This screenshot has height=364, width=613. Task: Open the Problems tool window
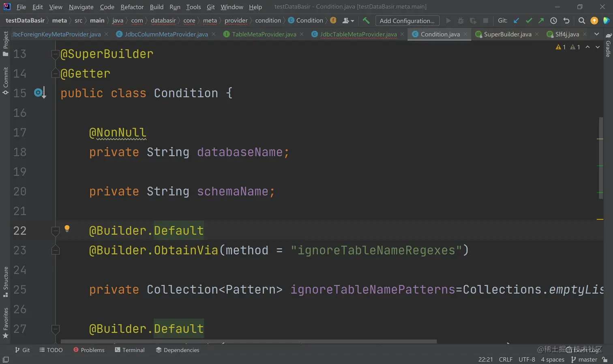[89, 350]
